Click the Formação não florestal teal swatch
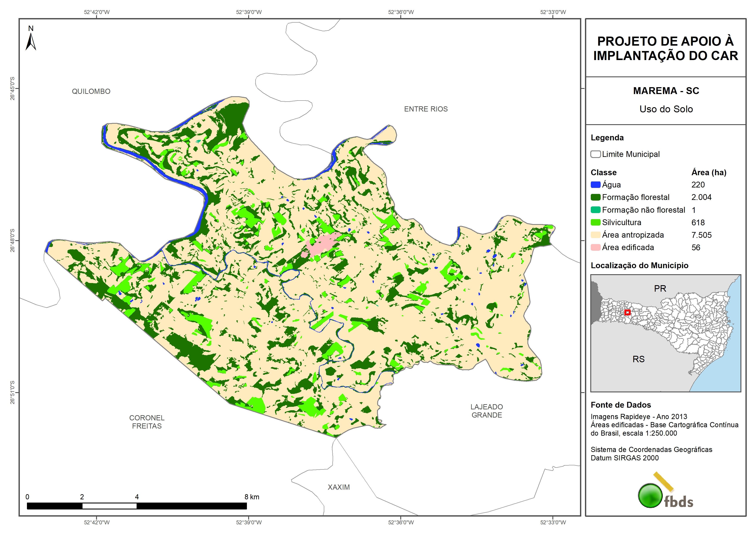Image resolution: width=756 pixels, height=534 pixels. 595,210
